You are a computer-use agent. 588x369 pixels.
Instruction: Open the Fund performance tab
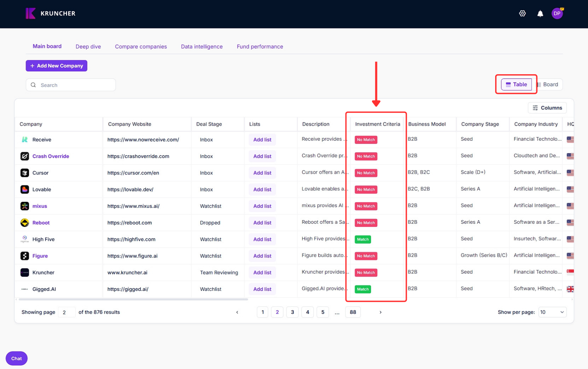(x=260, y=46)
